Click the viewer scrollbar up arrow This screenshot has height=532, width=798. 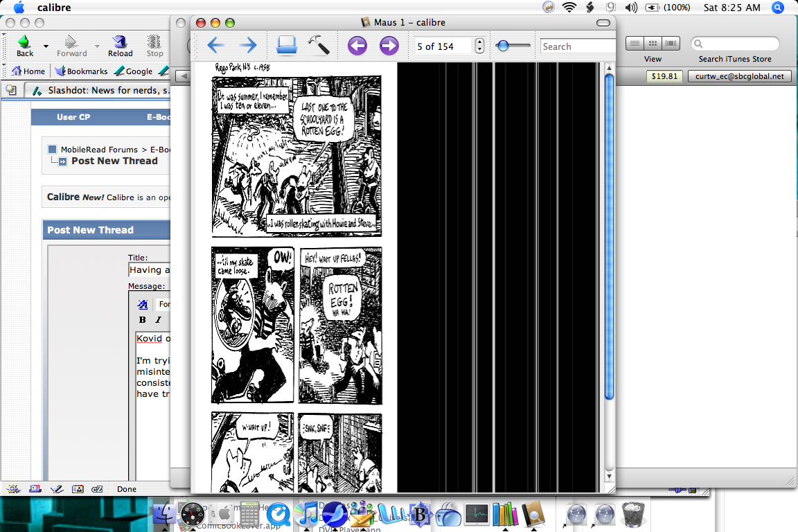click(609, 68)
